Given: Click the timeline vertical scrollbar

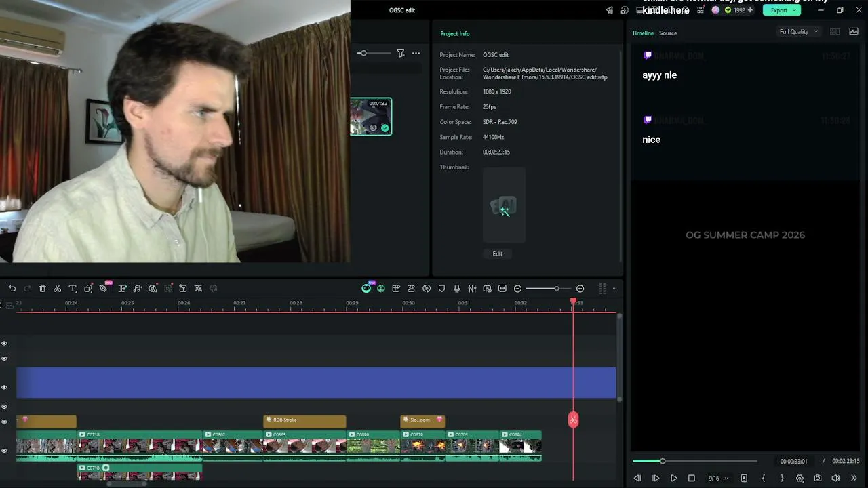Looking at the screenshot, I should point(619,359).
